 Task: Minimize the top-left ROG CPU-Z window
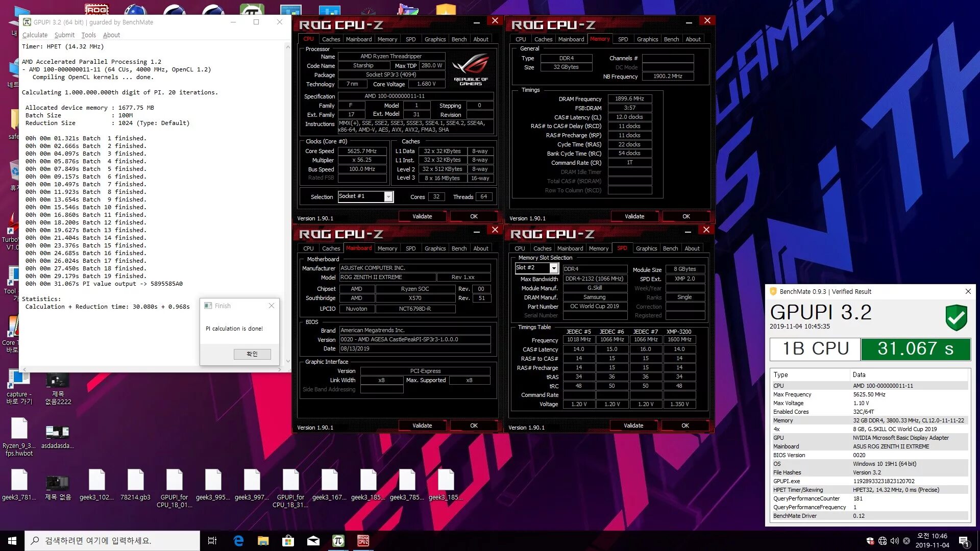(x=476, y=22)
